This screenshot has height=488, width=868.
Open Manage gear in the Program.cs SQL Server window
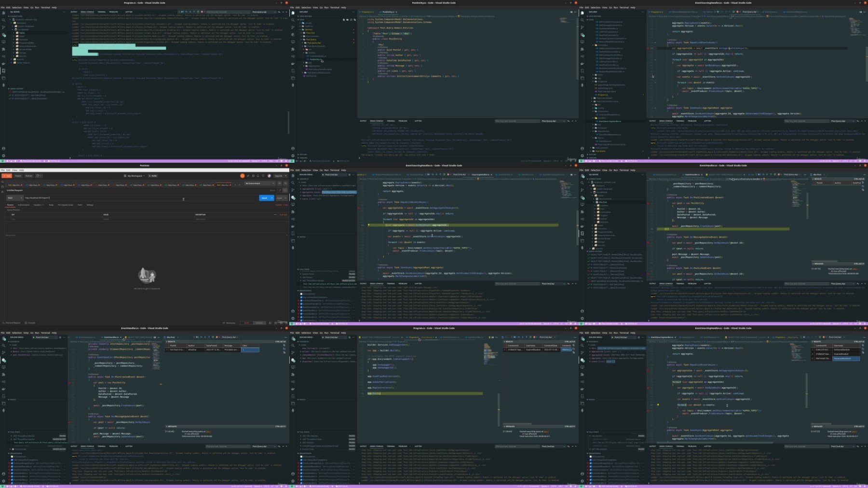point(3,155)
